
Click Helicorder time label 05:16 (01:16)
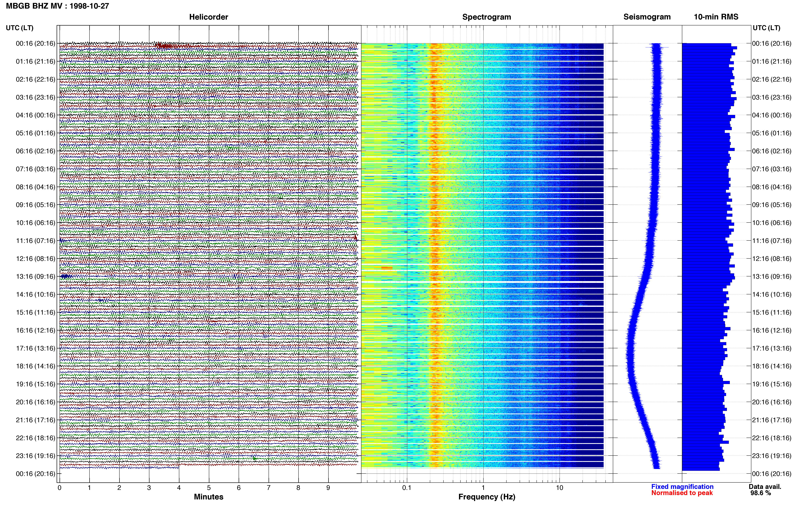point(36,133)
